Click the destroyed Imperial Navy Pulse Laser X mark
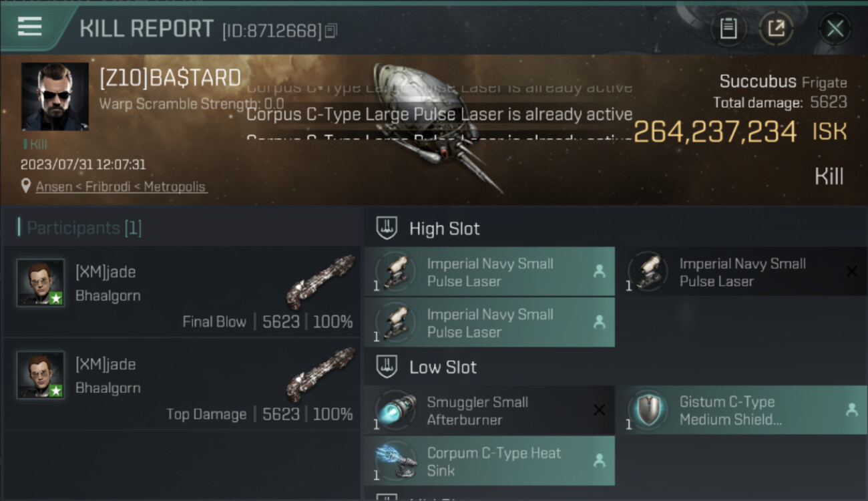868x501 pixels. coord(851,271)
